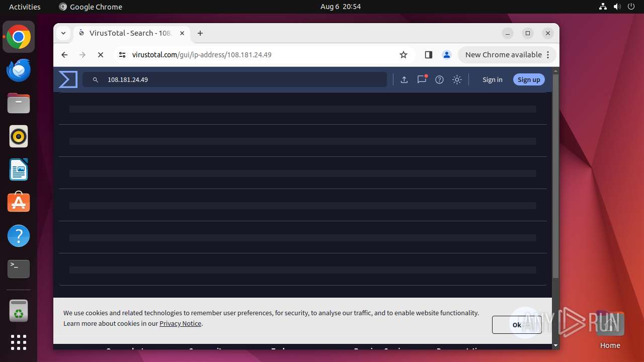Launch Google Chrome from the dock
The image size is (644, 362).
pos(19,37)
